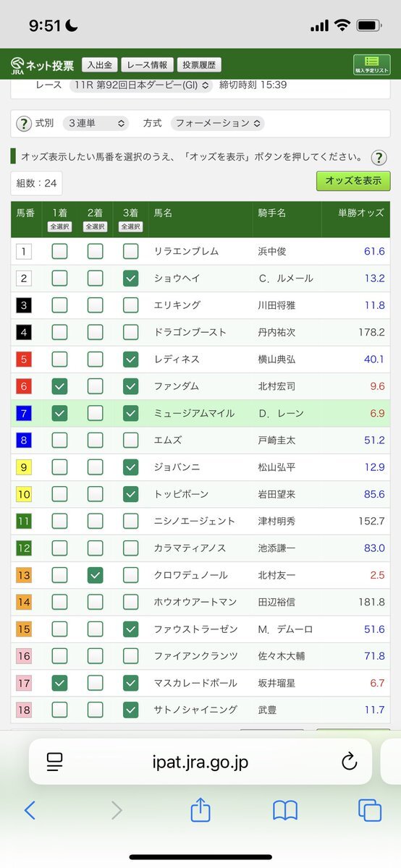The height and width of the screenshot is (868, 401).
Task: Tap the ipat.jra.go.jp address field
Action: pos(200,761)
